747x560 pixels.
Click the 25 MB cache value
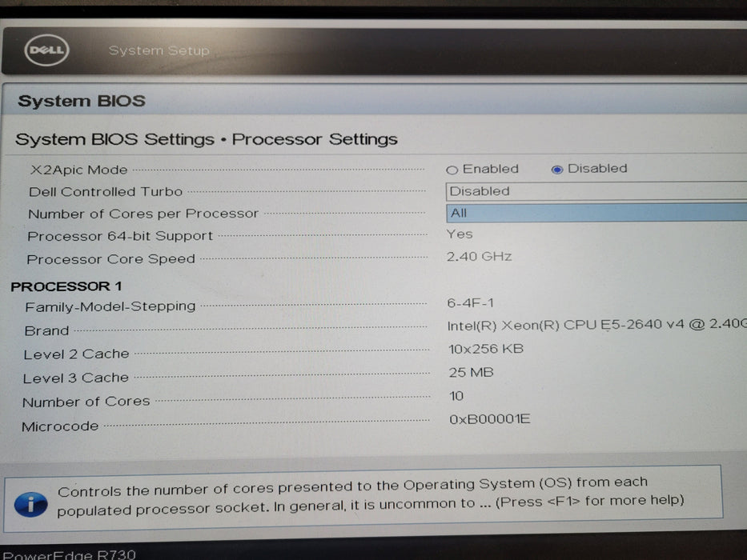point(471,372)
